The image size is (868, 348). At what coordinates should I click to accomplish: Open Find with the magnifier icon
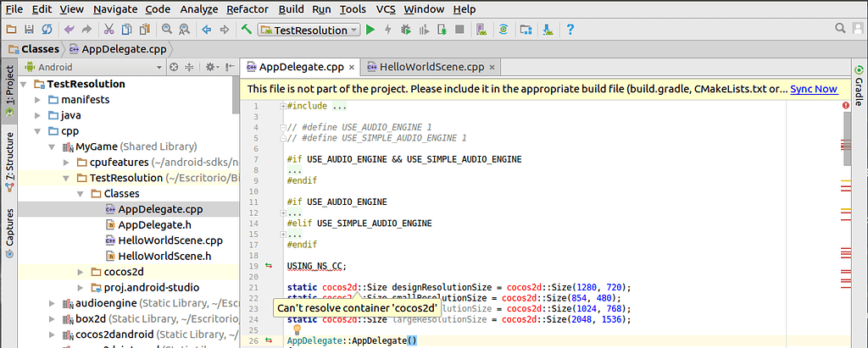coord(167,30)
